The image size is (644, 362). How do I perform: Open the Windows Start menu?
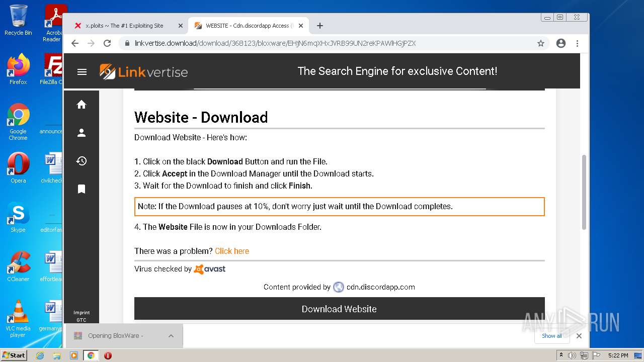(14, 355)
